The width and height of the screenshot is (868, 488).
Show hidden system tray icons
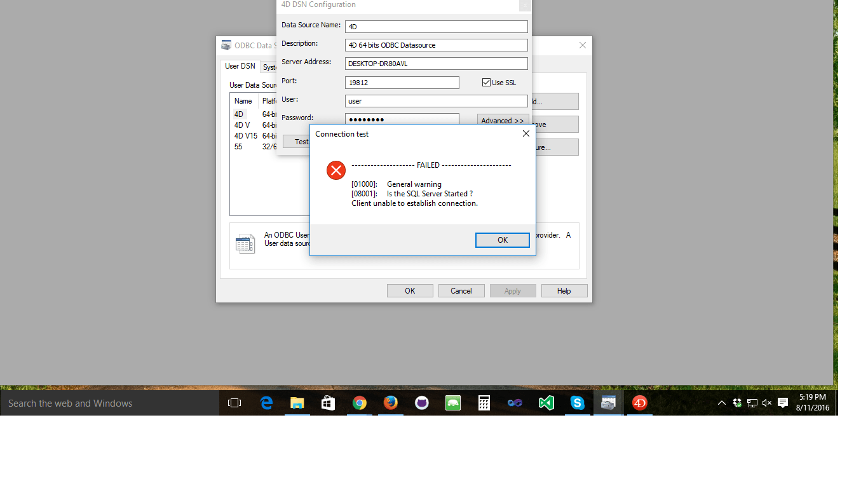722,403
